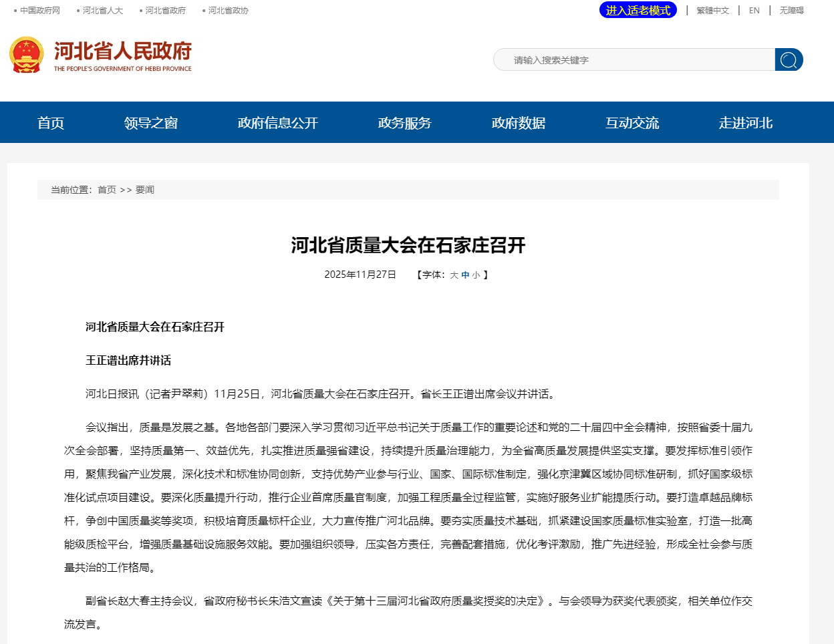Switch to Traditional Chinese (繁體中文)
This screenshot has height=644, width=834.
[712, 11]
